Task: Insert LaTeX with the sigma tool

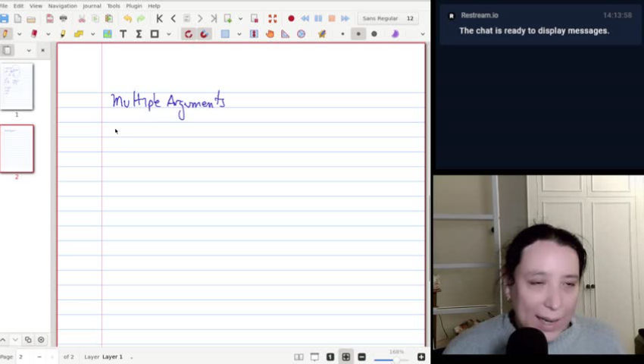Action: point(139,34)
